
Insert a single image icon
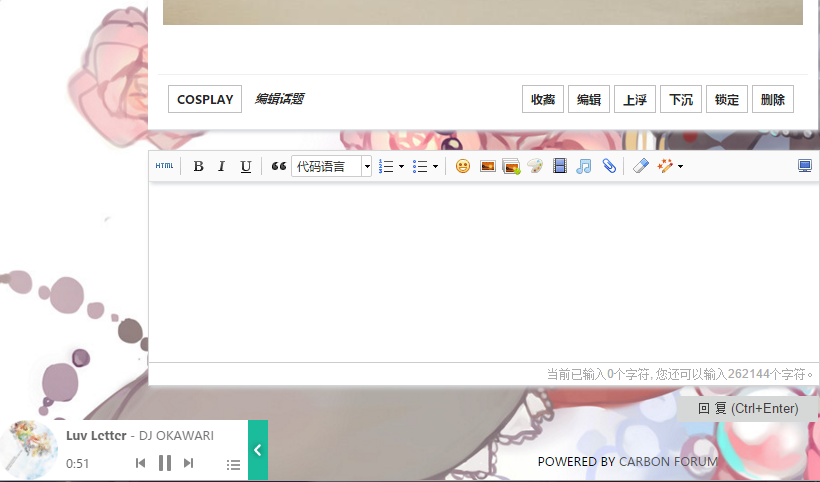click(x=487, y=166)
